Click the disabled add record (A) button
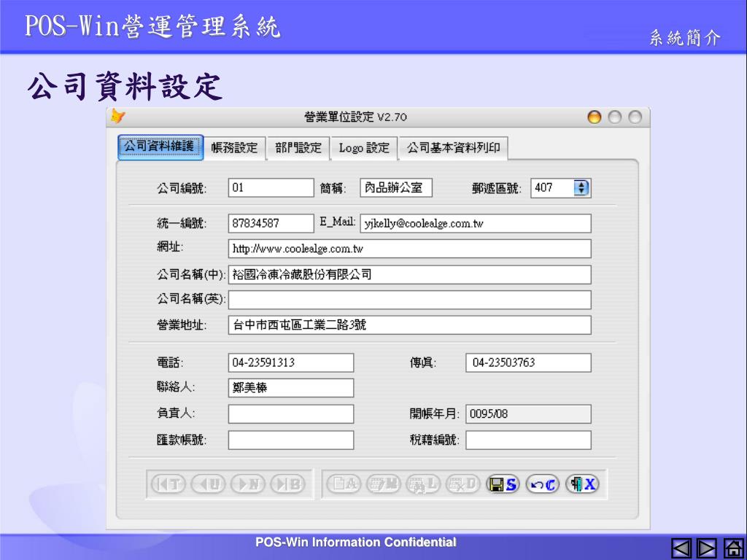The image size is (747, 560). 344,484
